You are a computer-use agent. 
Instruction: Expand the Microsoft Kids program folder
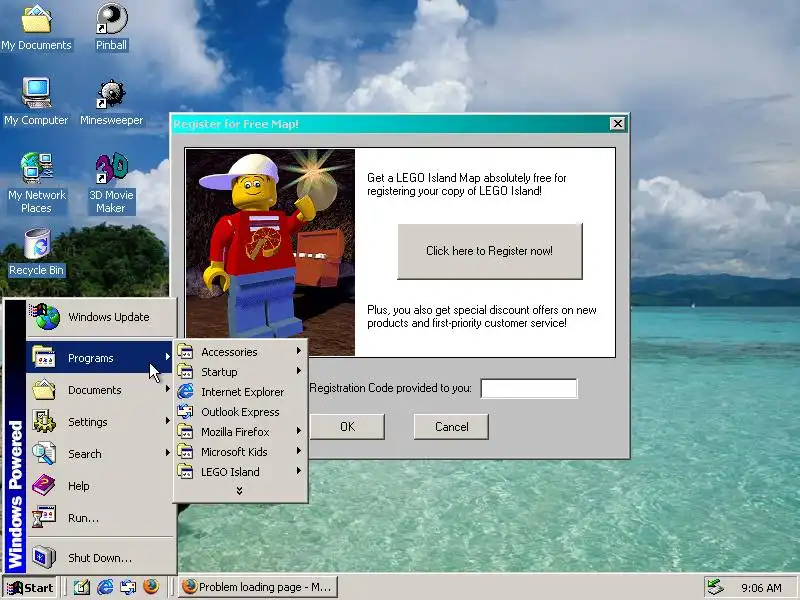[240, 452]
